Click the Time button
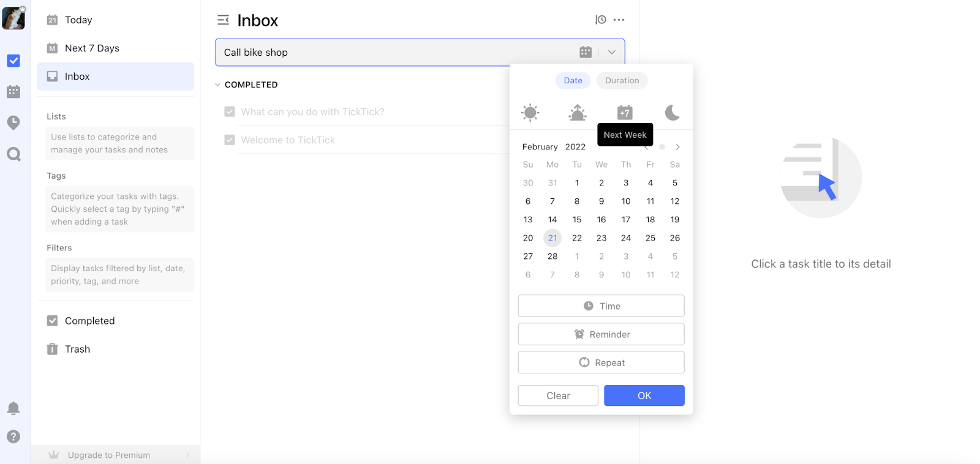 (x=601, y=306)
